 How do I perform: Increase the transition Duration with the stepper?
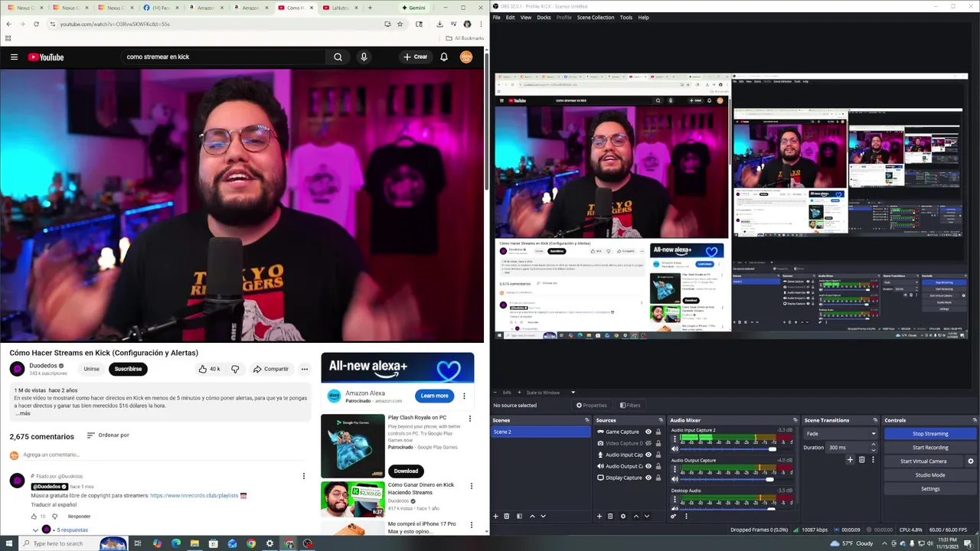874,445
